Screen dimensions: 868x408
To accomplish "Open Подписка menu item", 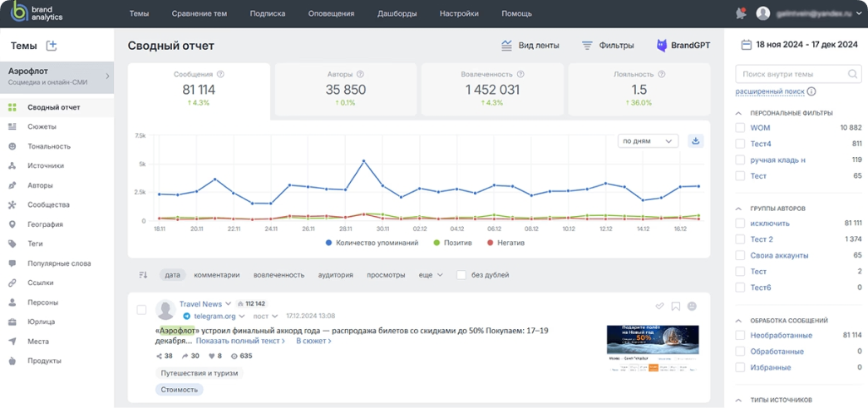I will [268, 13].
